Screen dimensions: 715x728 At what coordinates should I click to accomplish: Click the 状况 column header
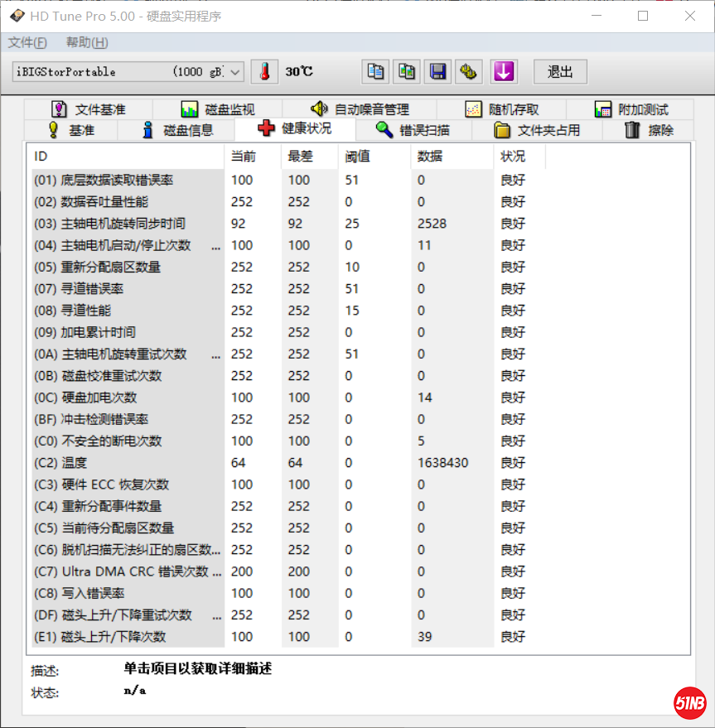pos(512,157)
